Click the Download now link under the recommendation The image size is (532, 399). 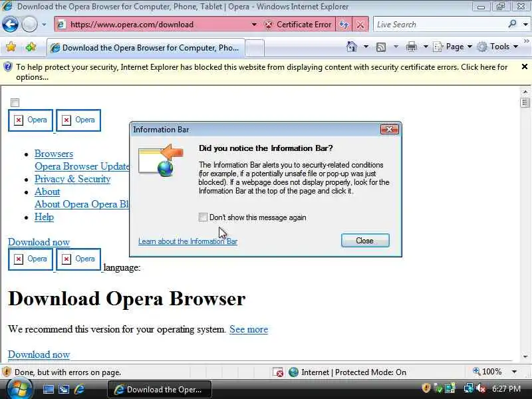tap(39, 354)
